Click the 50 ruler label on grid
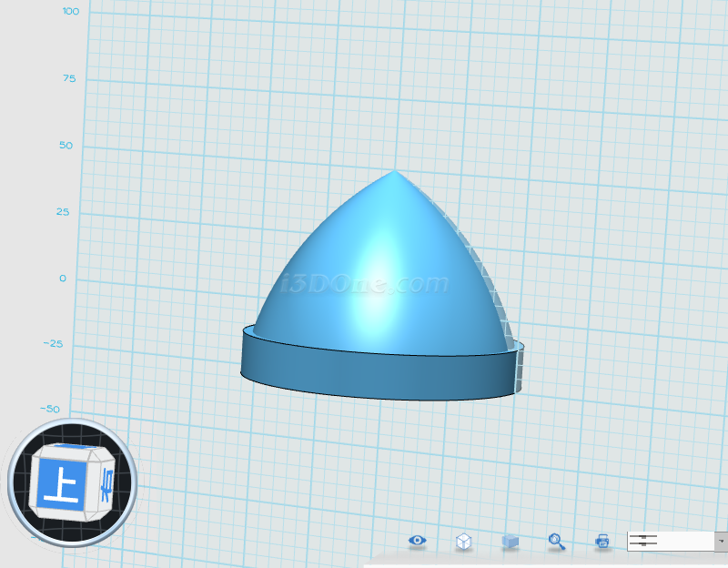The image size is (728, 568). [x=66, y=146]
